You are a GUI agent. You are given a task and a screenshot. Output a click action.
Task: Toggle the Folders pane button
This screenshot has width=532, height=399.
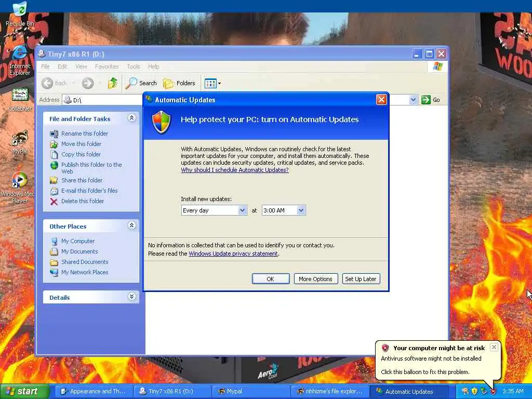179,83
